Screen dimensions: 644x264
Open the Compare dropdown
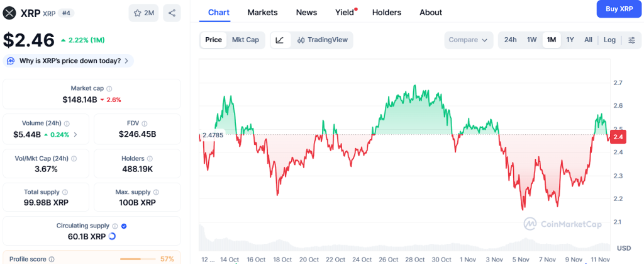coord(469,40)
